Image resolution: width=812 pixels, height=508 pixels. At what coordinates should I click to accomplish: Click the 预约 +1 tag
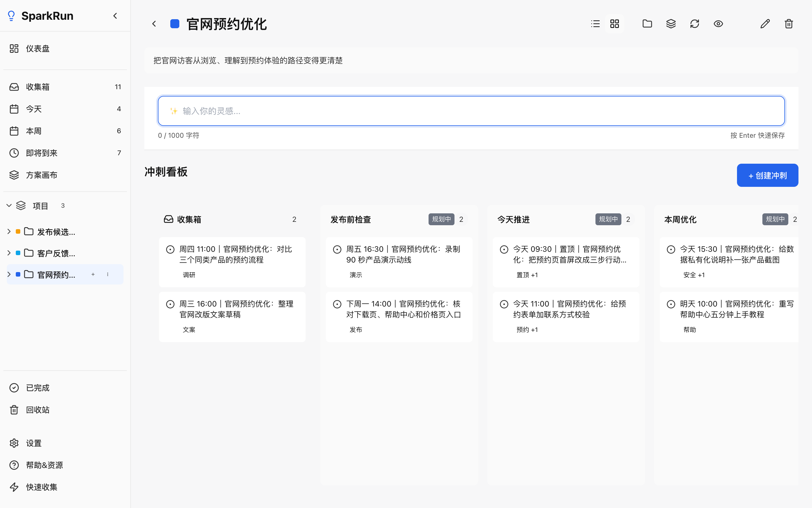pos(527,330)
